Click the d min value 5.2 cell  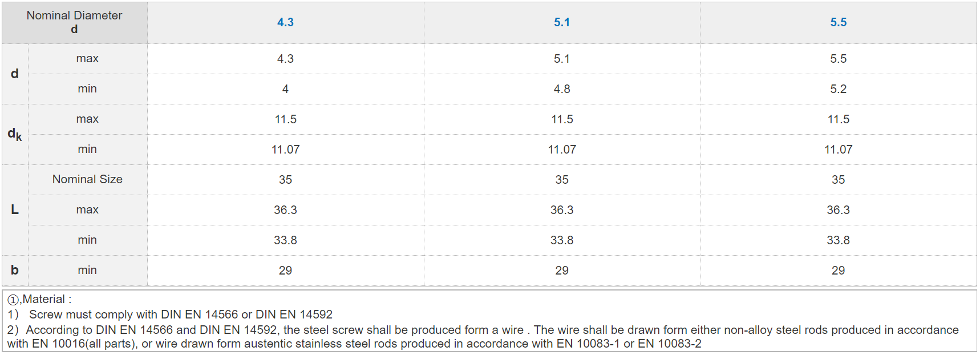click(838, 89)
